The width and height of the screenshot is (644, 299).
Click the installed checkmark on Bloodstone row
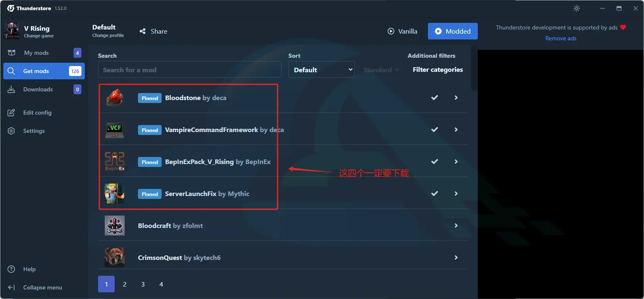[435, 98]
